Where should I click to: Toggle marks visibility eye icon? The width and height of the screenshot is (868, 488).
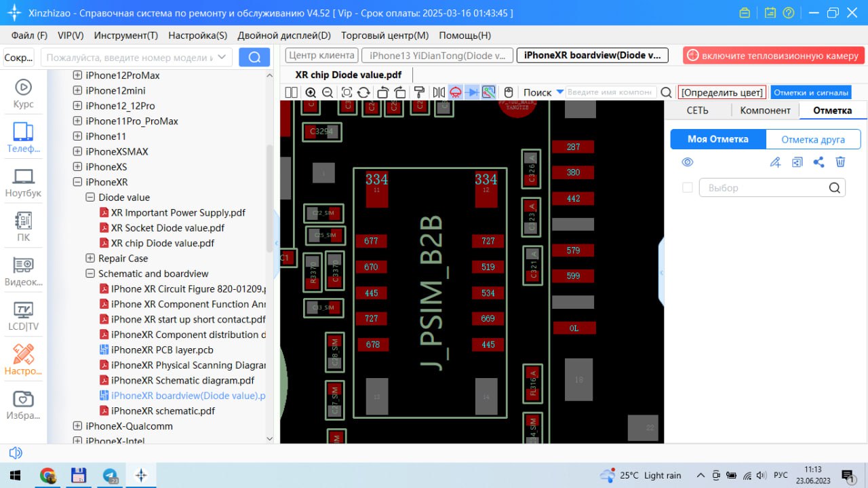coord(688,162)
